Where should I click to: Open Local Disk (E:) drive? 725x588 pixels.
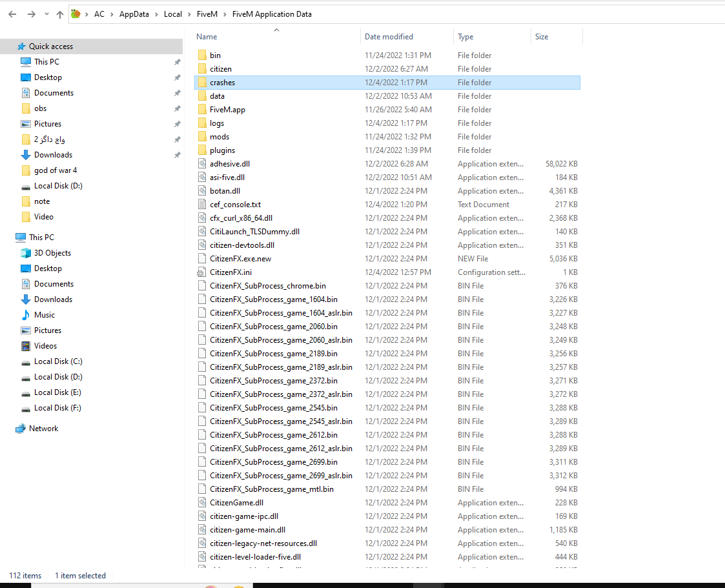point(58,392)
